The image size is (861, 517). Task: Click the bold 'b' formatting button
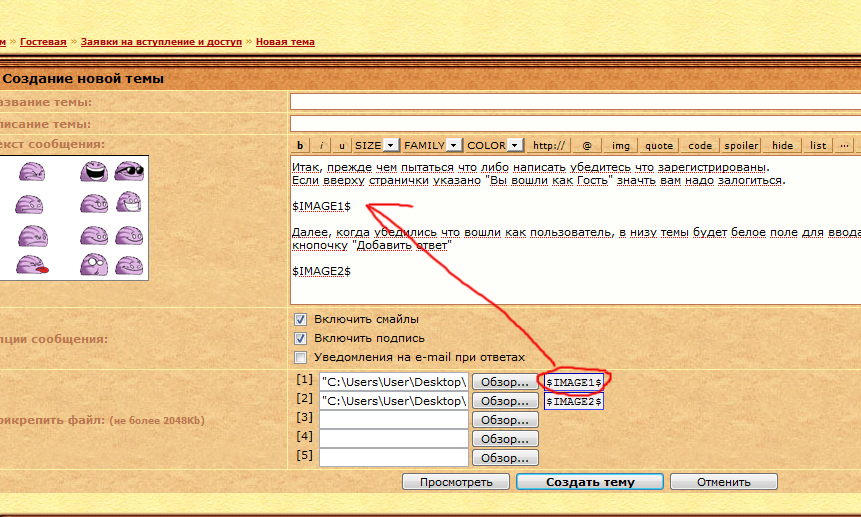point(300,145)
